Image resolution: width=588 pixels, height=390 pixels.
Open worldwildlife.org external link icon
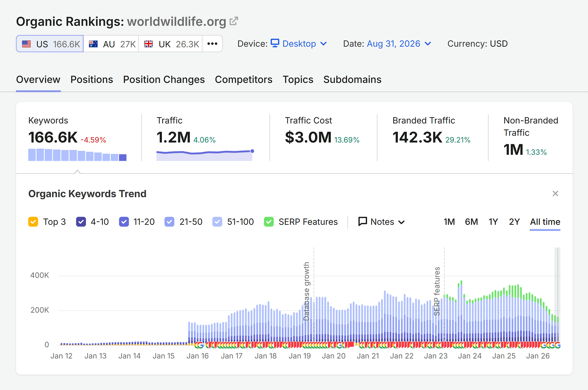[234, 21]
